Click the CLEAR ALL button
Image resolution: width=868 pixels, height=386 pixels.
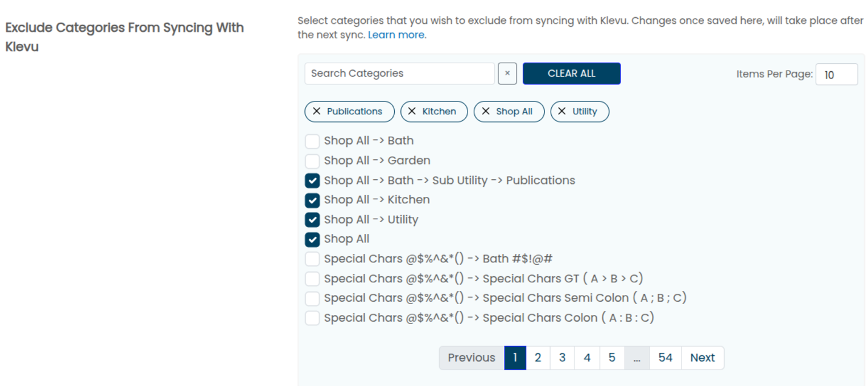[x=572, y=73]
